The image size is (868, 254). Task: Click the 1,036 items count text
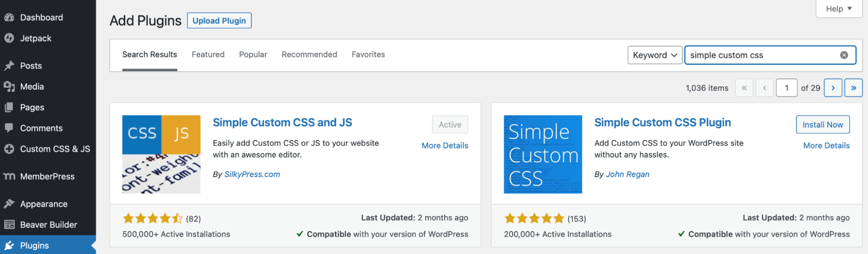tap(707, 88)
